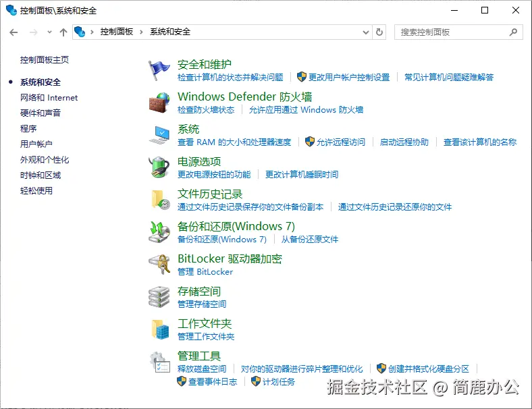Open 硬件和声音 category in sidebar
This screenshot has width=532, height=409.
pyautogui.click(x=40, y=113)
